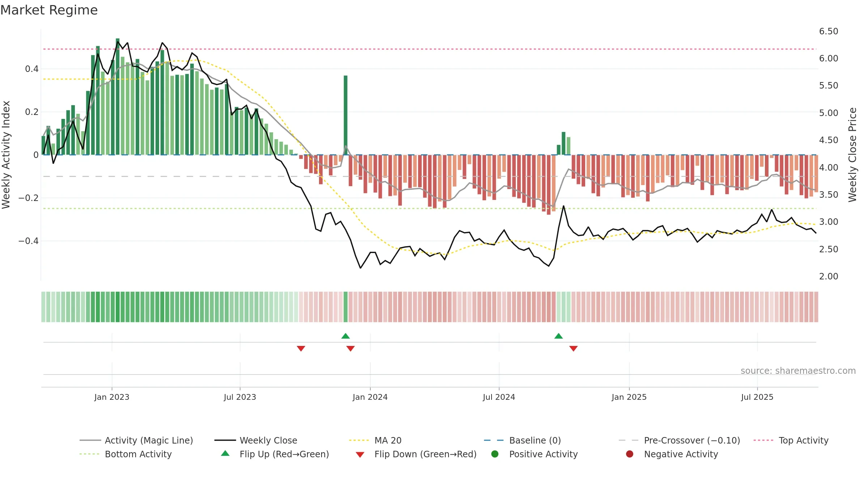The width and height of the screenshot is (868, 488).
Task: Click the 6.50 price axis value
Action: [x=829, y=31]
